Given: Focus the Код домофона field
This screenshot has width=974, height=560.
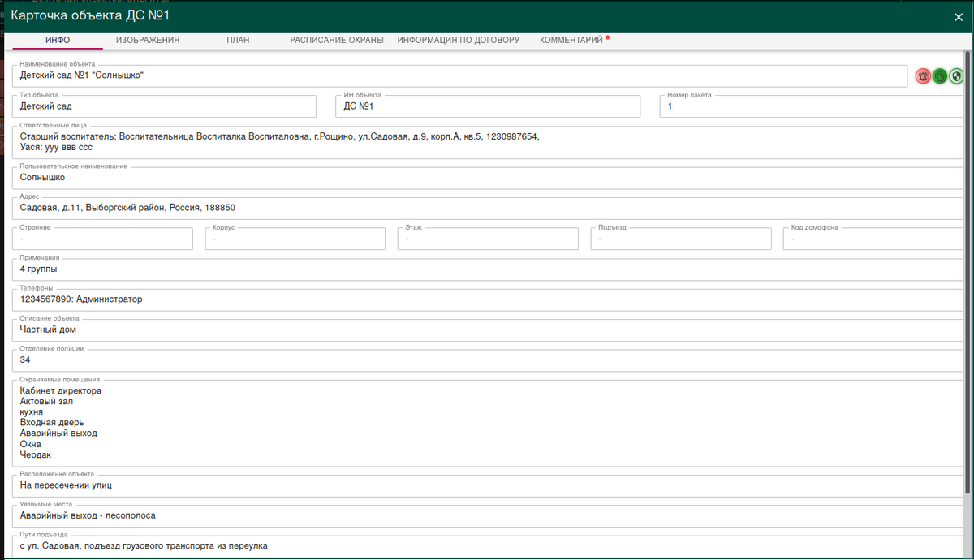Looking at the screenshot, I should (874, 239).
